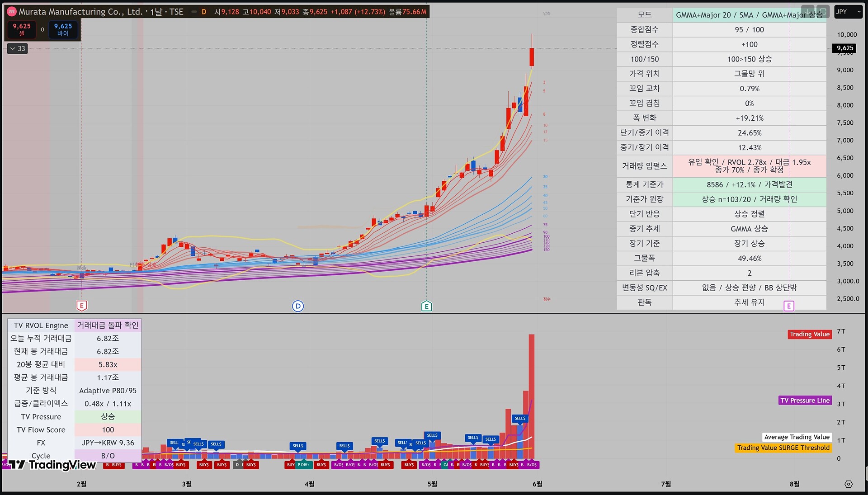Click the fullscreen chart icon
The width and height of the screenshot is (868, 495).
(822, 11)
